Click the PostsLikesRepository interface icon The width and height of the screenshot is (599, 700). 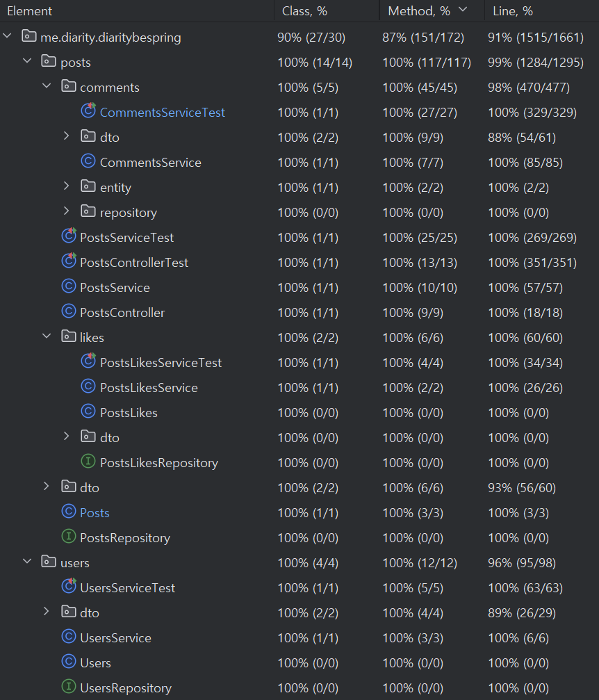click(88, 461)
